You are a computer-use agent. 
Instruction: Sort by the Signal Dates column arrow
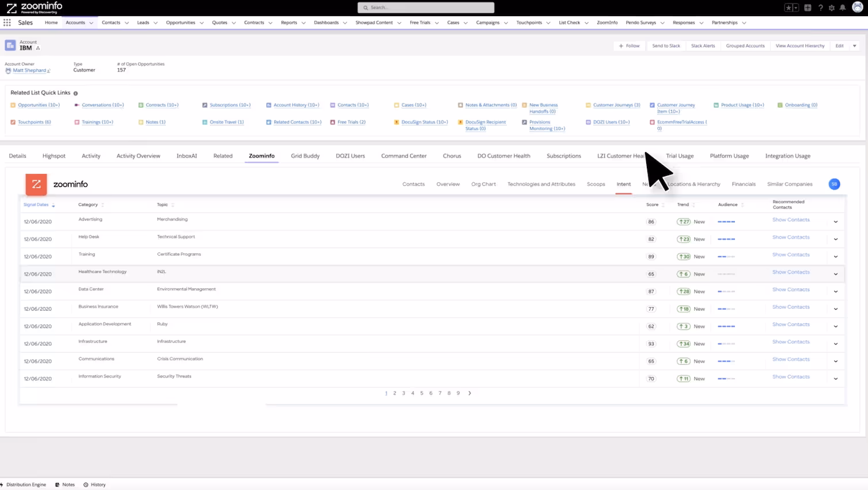tap(53, 205)
